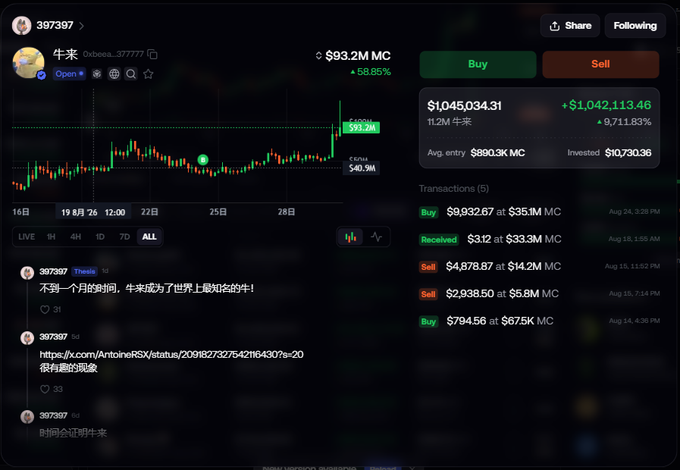Click the Thesis tag on first post

pyautogui.click(x=84, y=271)
